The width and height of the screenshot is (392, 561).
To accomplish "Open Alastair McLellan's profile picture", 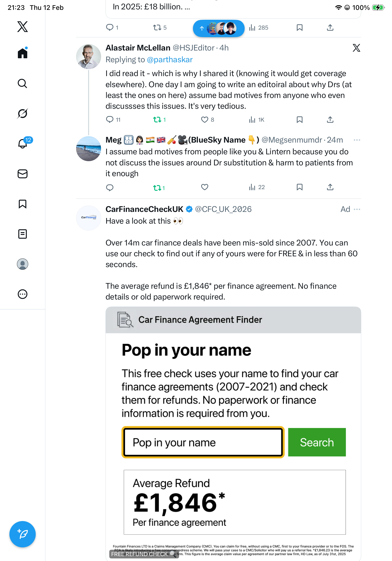I will [x=88, y=57].
